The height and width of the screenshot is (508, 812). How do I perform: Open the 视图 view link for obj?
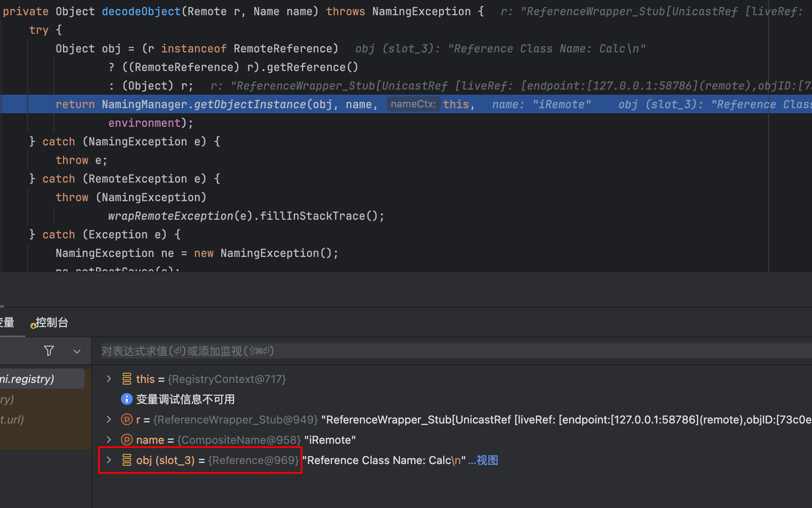point(487,460)
